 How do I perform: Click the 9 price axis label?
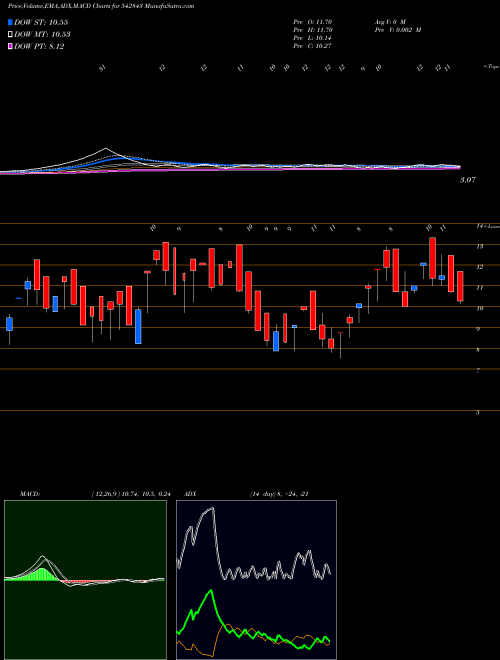pyautogui.click(x=478, y=329)
